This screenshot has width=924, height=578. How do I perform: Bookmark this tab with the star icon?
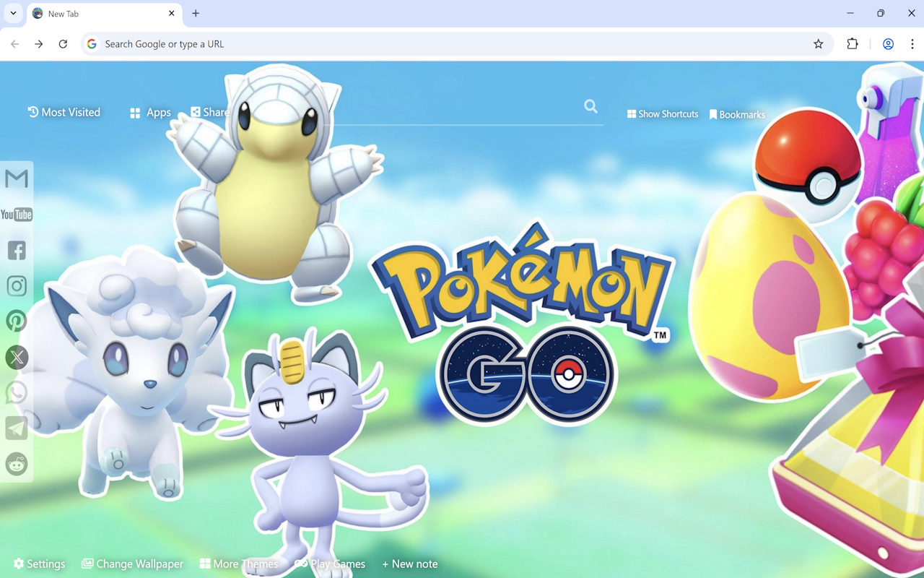pyautogui.click(x=818, y=44)
